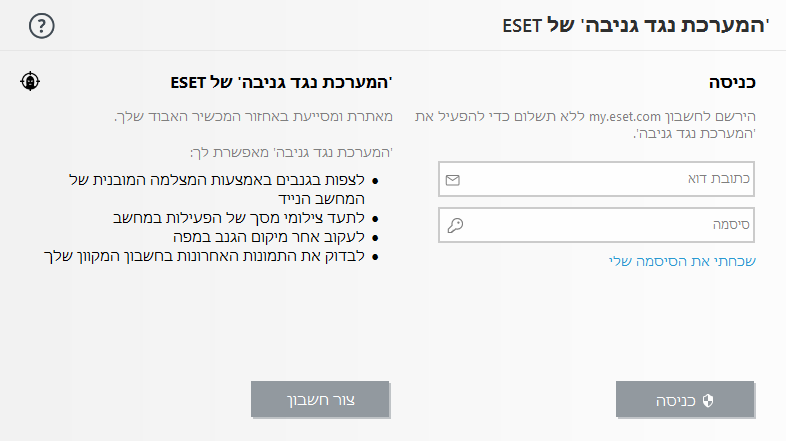The height and width of the screenshot is (441, 786).
Task: Click the Anti-Theft locator target icon
Action: point(30,81)
